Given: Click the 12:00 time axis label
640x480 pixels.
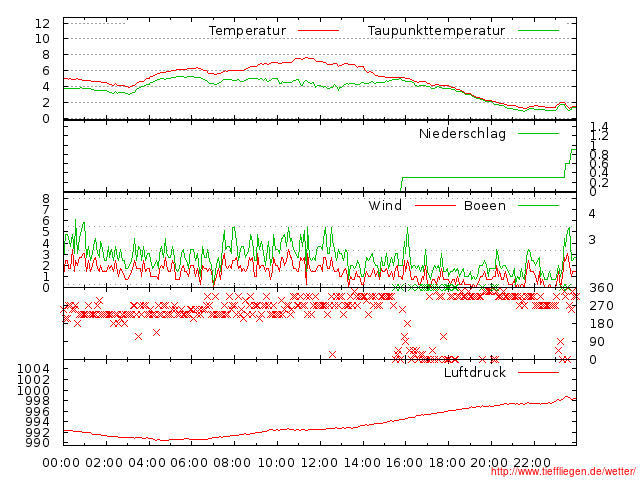Looking at the screenshot, I should 319,463.
